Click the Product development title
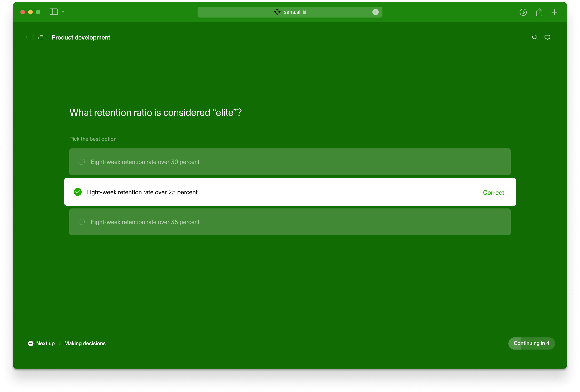This screenshot has width=580, height=392. click(81, 37)
